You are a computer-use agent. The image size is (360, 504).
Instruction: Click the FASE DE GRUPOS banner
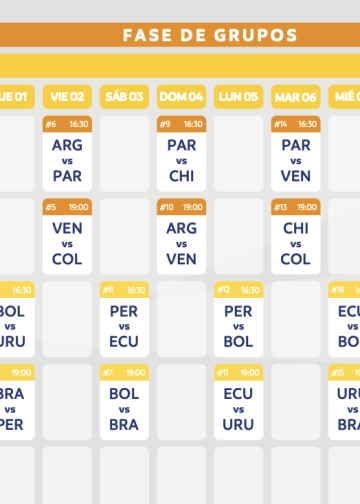(180, 35)
